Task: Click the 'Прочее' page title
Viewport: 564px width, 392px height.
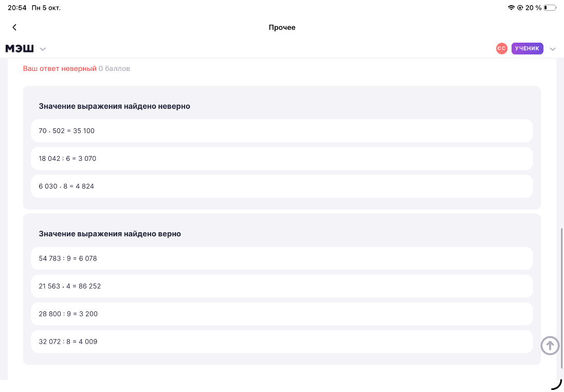Action: (282, 28)
